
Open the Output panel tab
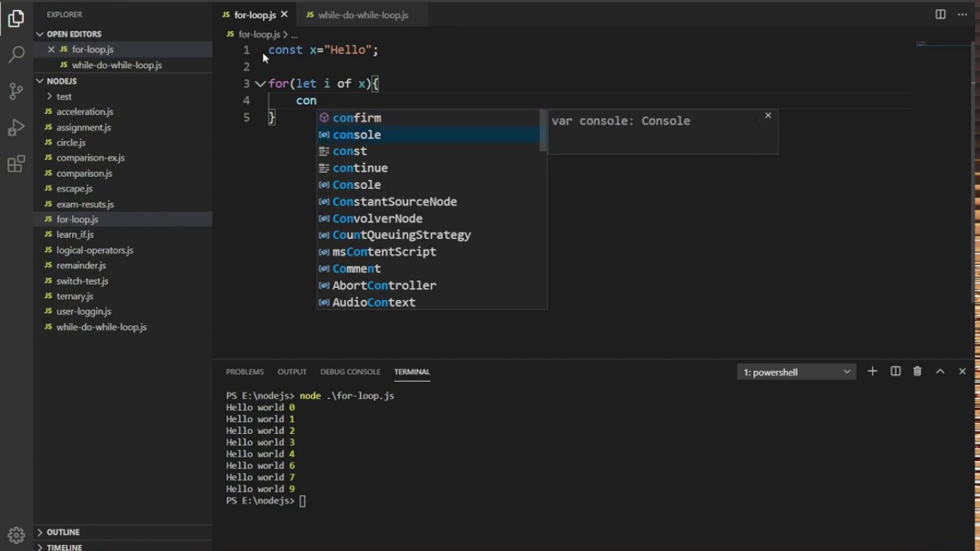[292, 371]
